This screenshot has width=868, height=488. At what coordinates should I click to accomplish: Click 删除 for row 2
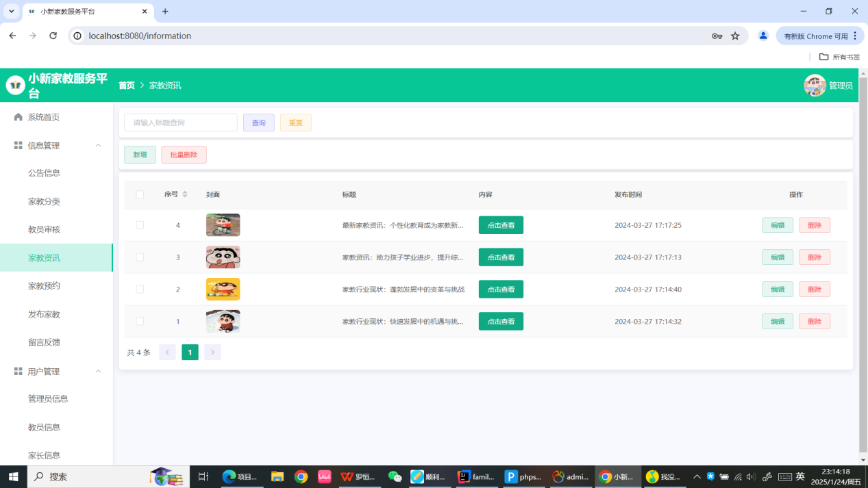tap(815, 290)
